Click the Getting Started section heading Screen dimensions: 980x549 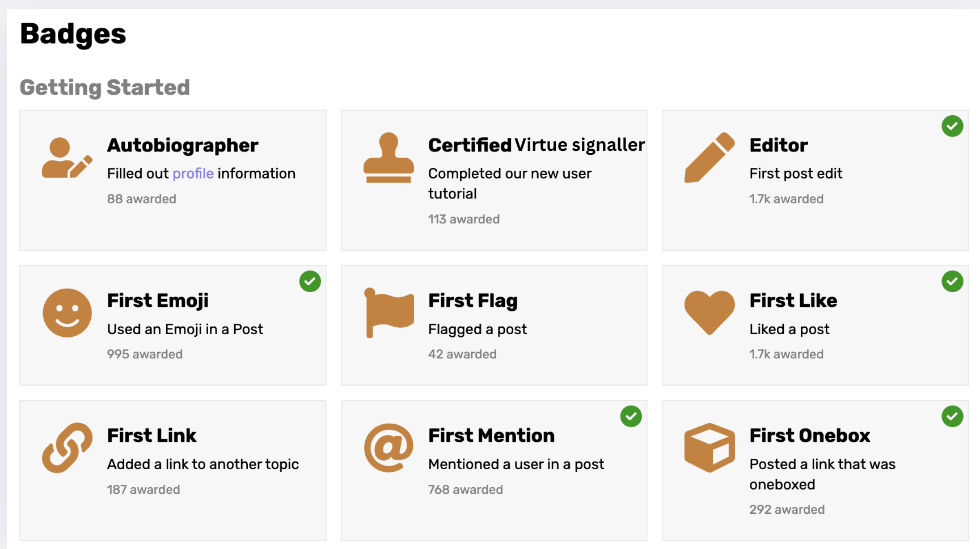105,87
